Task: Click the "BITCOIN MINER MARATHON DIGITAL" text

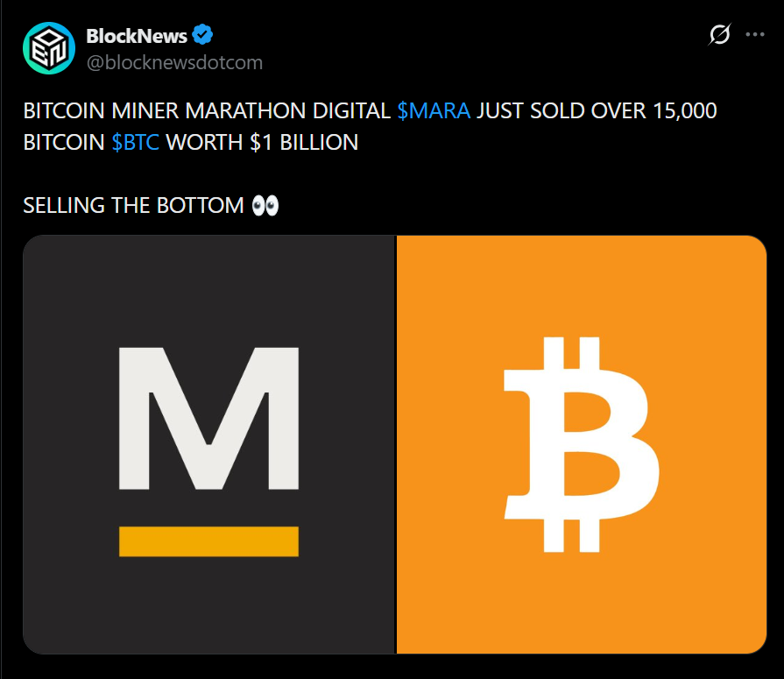Action: coord(207,111)
